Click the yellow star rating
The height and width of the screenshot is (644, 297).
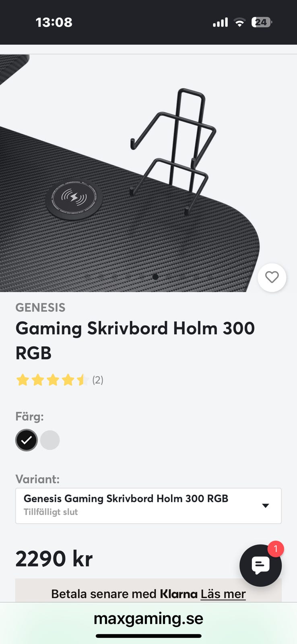pos(52,380)
